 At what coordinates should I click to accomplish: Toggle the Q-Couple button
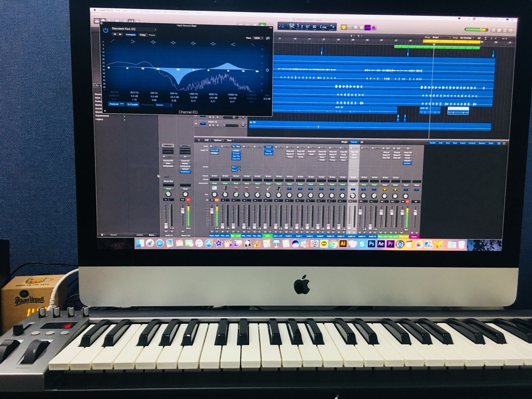point(133,104)
